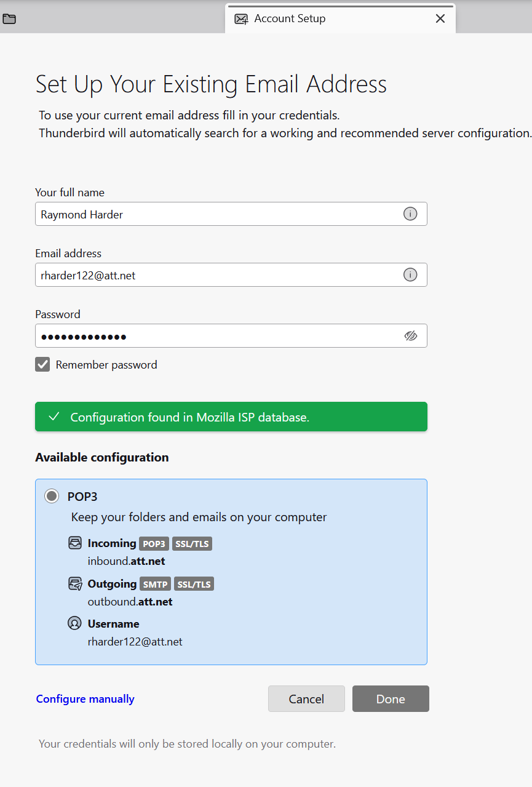Close the Account Setup tab
Image resolution: width=532 pixels, height=787 pixels.
tap(440, 19)
